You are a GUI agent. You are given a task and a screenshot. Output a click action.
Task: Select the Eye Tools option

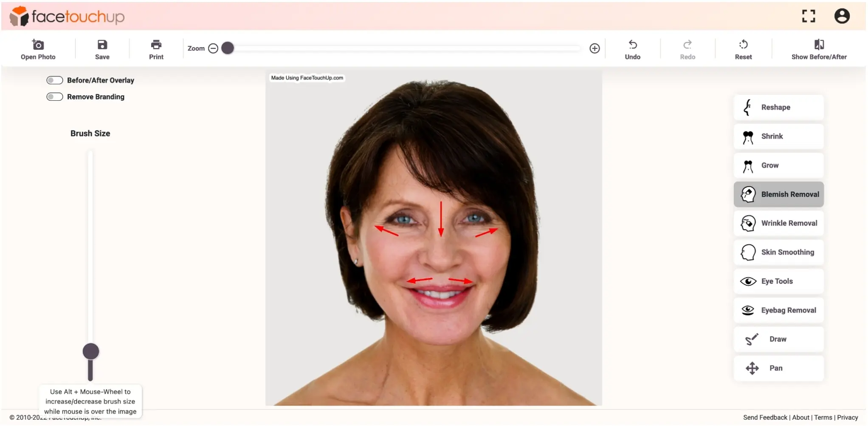point(778,281)
